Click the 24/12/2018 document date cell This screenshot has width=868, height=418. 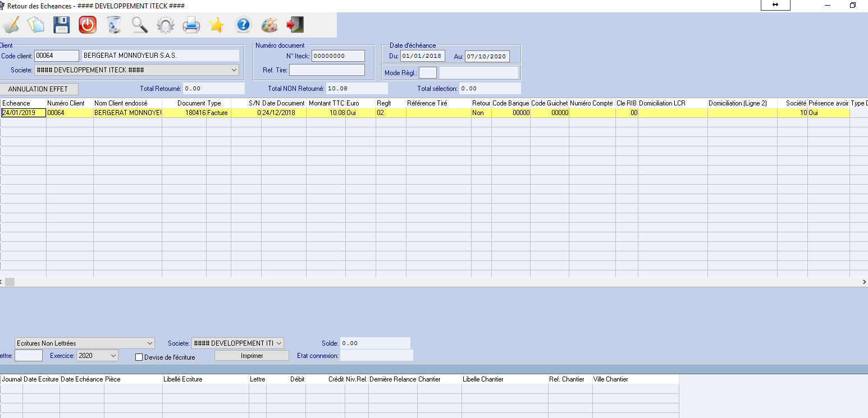(x=284, y=113)
